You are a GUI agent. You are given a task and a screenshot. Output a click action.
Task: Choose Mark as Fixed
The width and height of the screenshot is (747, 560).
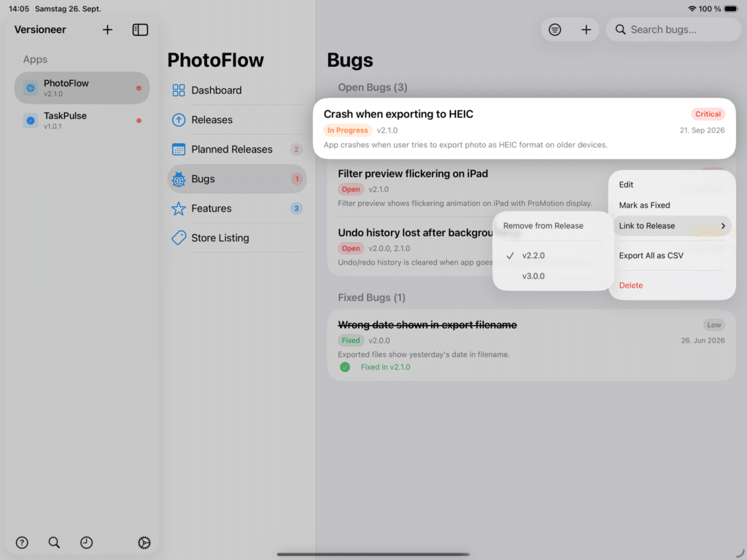tap(672, 205)
